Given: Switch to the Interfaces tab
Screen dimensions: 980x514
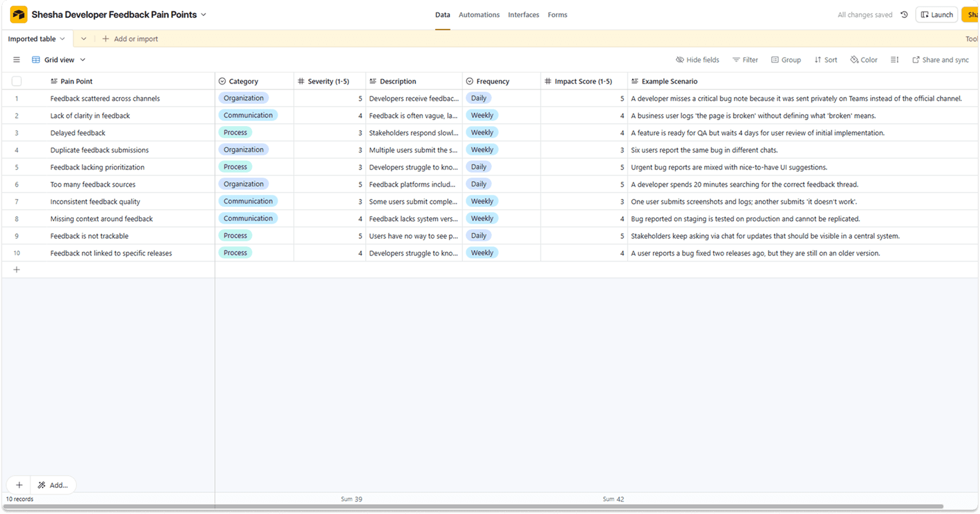Looking at the screenshot, I should tap(523, 15).
